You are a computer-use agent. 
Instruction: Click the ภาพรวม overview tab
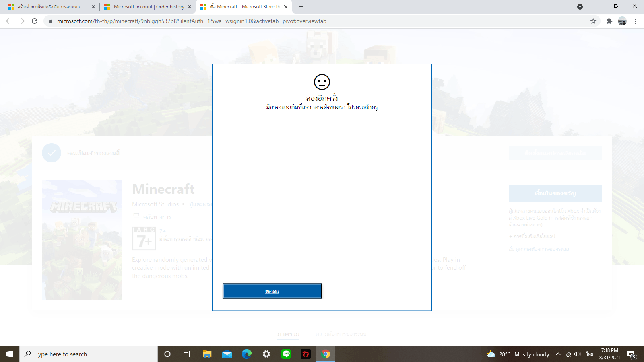289,334
